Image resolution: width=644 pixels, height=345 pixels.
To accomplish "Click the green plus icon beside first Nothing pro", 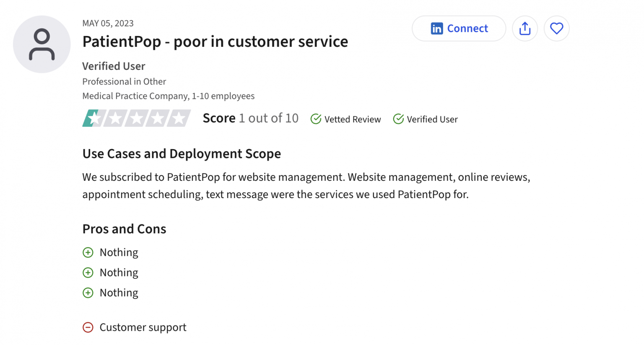I will pyautogui.click(x=88, y=252).
